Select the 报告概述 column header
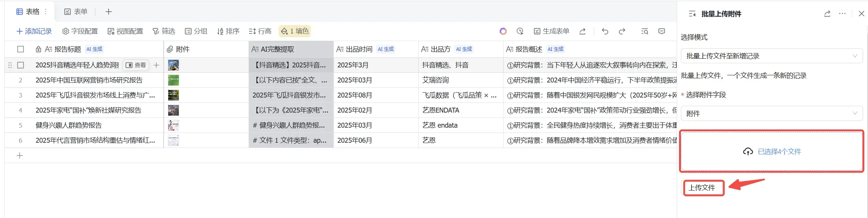 (590, 49)
